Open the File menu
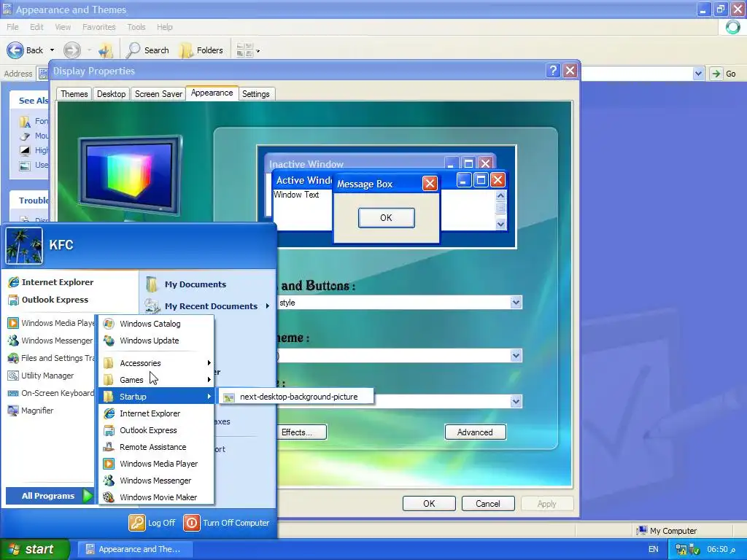Viewport: 747px width, 560px height. (12, 27)
